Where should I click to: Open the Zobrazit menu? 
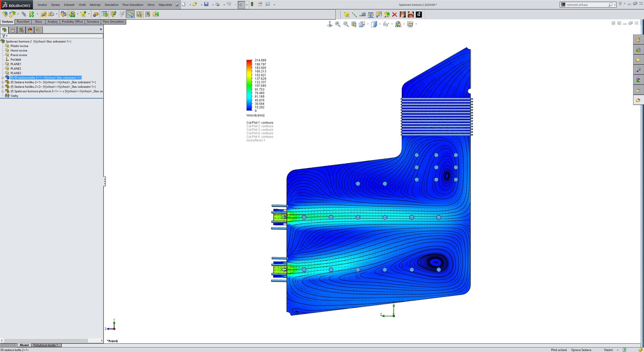(x=69, y=5)
